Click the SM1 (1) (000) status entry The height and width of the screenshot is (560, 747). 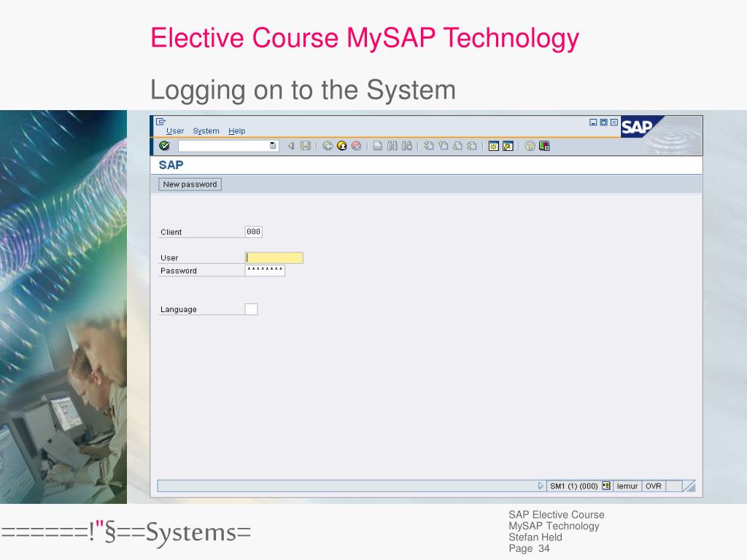click(x=573, y=486)
